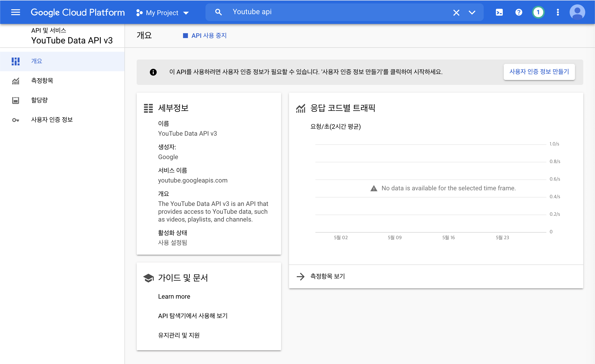Focus the Youtube api search field
Image resolution: width=595 pixels, height=364 pixels.
point(339,12)
